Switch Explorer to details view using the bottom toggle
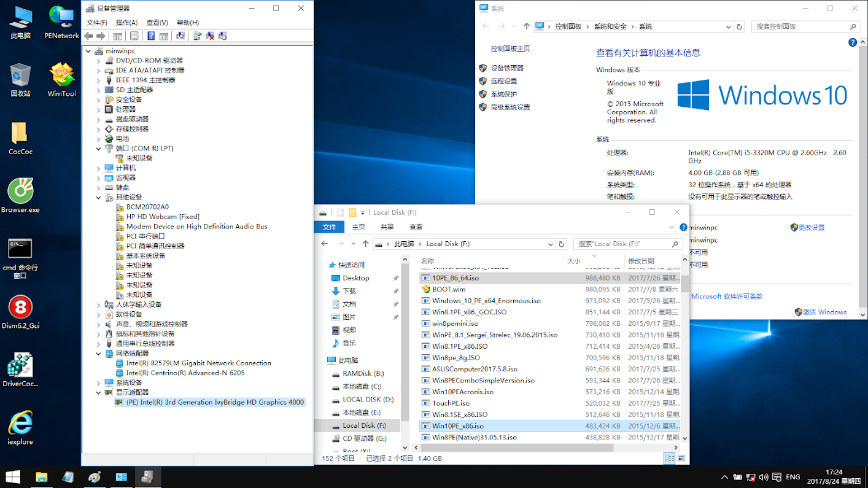 (669, 458)
